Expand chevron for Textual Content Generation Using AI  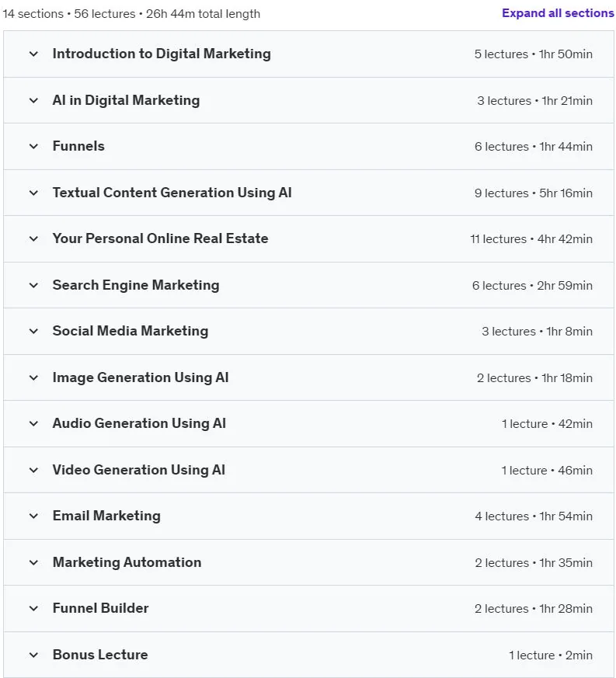click(x=33, y=193)
